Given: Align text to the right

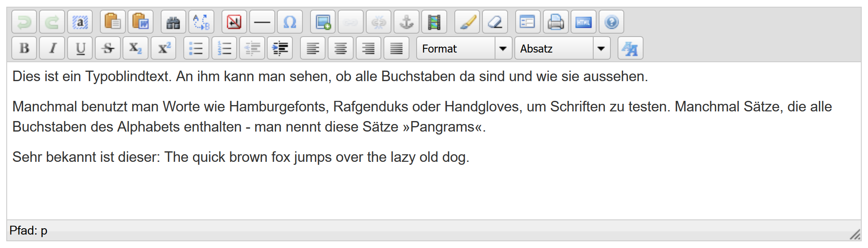Looking at the screenshot, I should click(369, 48).
